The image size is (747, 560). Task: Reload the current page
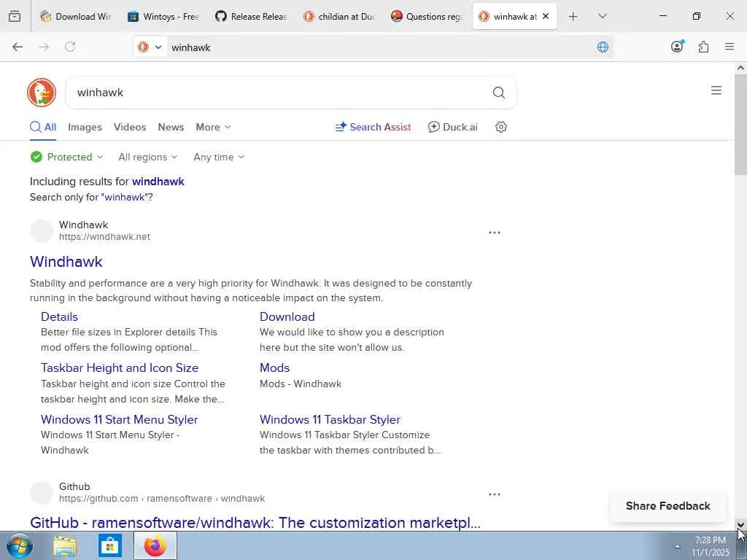pyautogui.click(x=70, y=47)
